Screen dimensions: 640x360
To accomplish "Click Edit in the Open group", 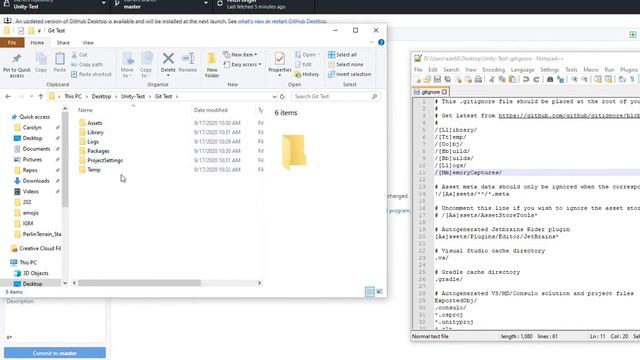I will 303,64.
